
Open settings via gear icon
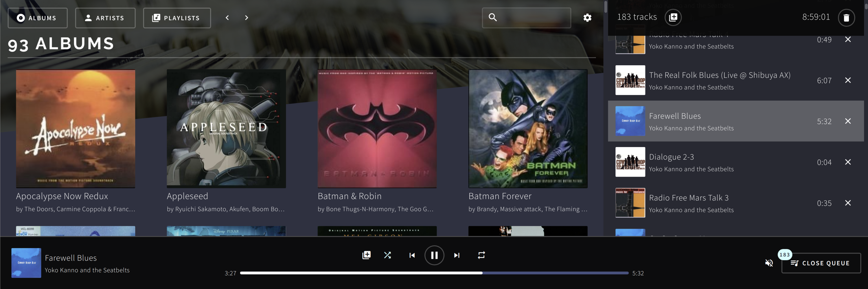[587, 18]
